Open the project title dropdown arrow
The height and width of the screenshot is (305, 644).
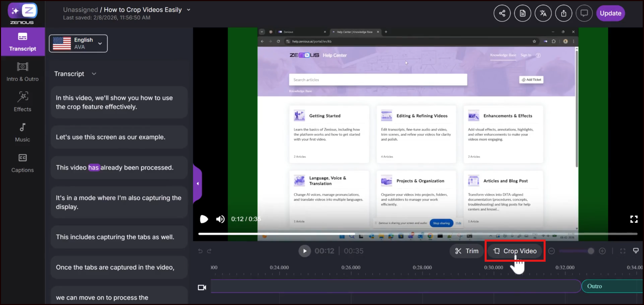point(188,10)
